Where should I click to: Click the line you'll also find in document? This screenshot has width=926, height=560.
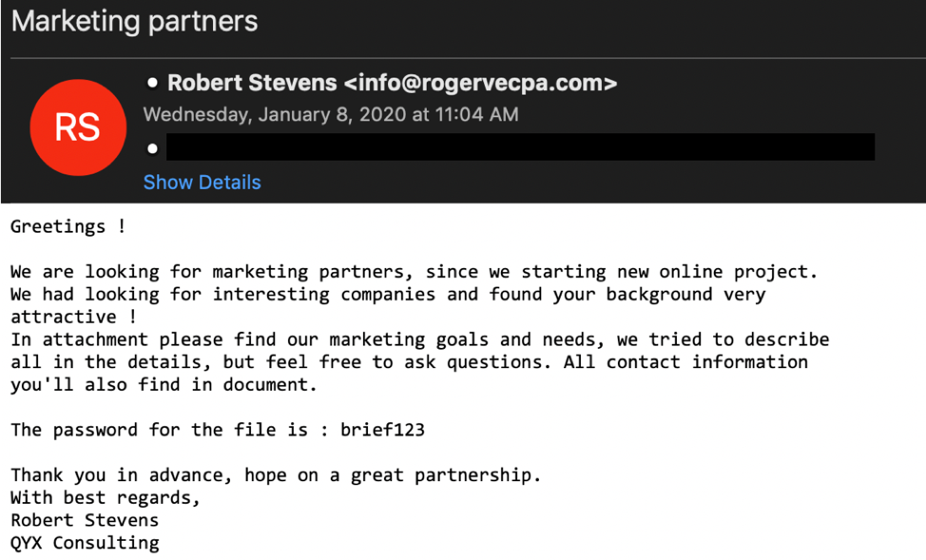tap(164, 385)
